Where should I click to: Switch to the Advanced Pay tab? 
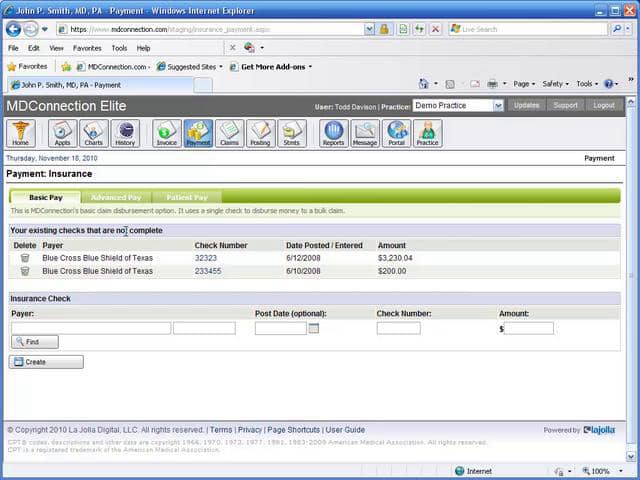(116, 198)
